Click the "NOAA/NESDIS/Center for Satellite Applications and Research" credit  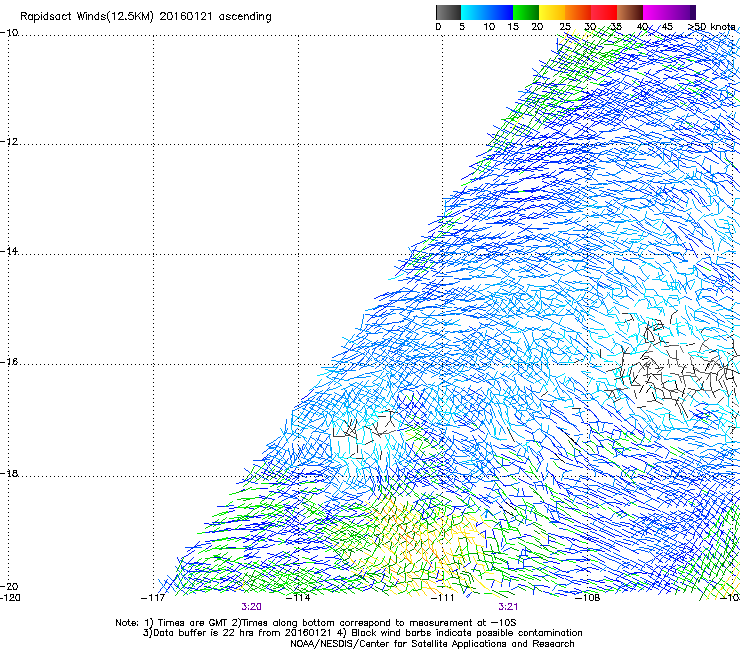pyautogui.click(x=432, y=644)
